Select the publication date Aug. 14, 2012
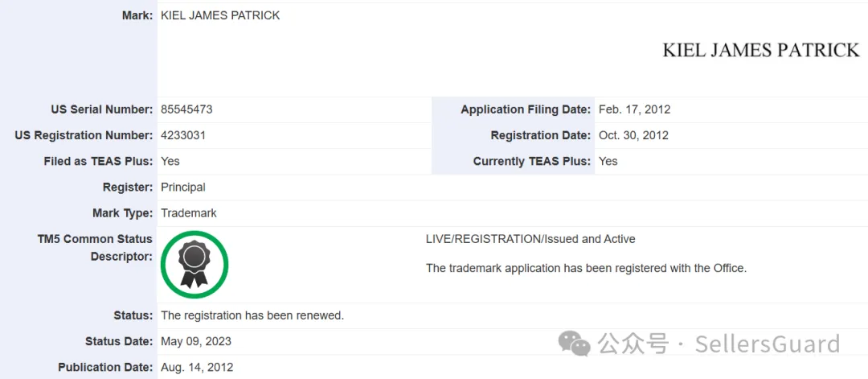 coord(197,368)
